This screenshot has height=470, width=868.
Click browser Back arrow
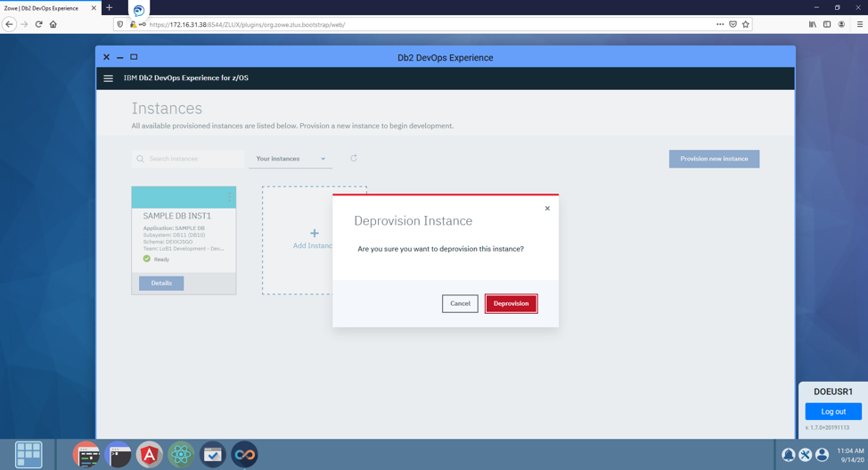9,24
